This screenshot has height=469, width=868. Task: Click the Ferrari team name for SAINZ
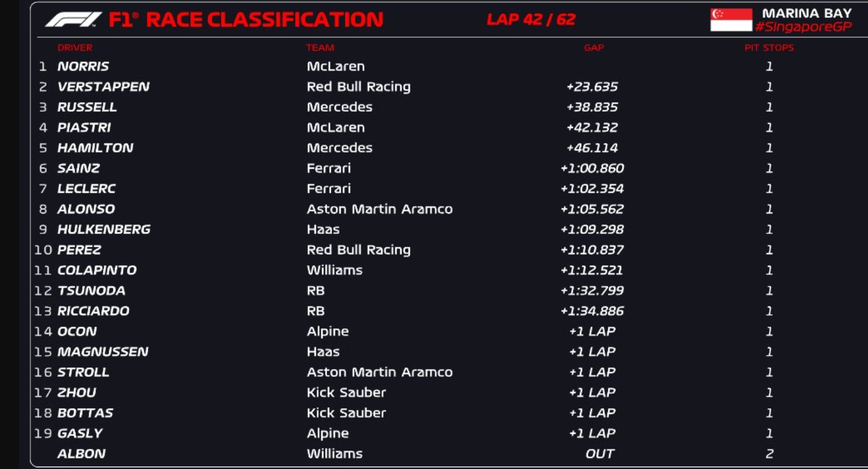(x=329, y=168)
